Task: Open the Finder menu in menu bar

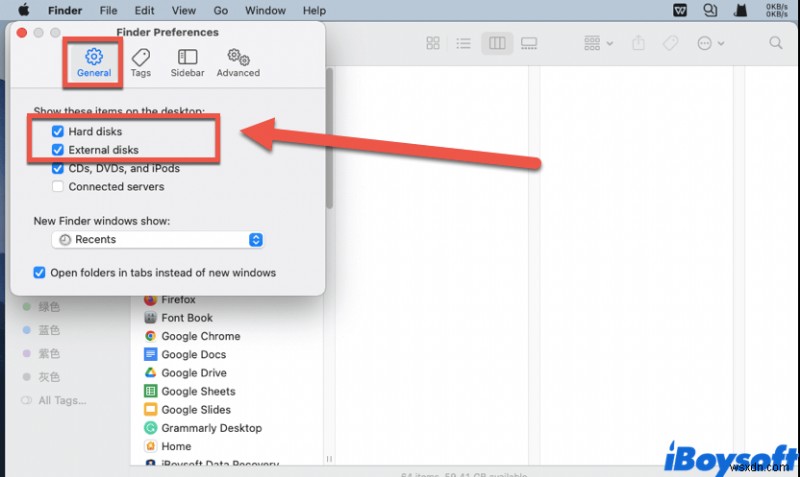Action: click(65, 10)
